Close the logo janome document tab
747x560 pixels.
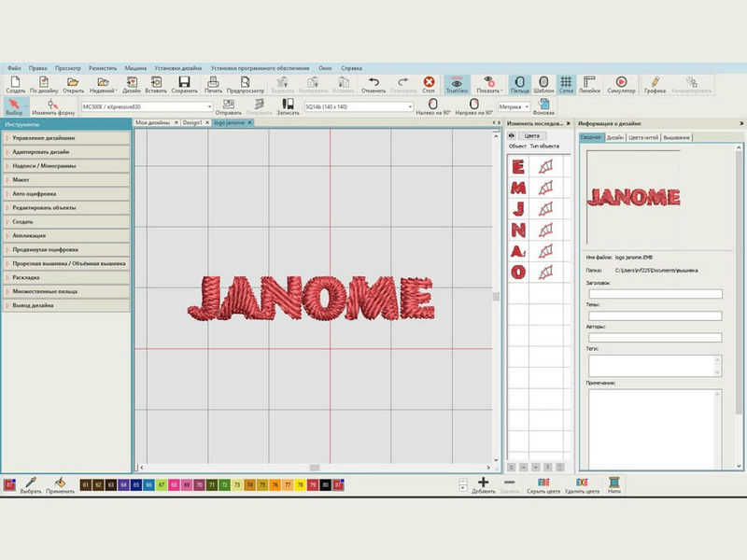coord(249,123)
